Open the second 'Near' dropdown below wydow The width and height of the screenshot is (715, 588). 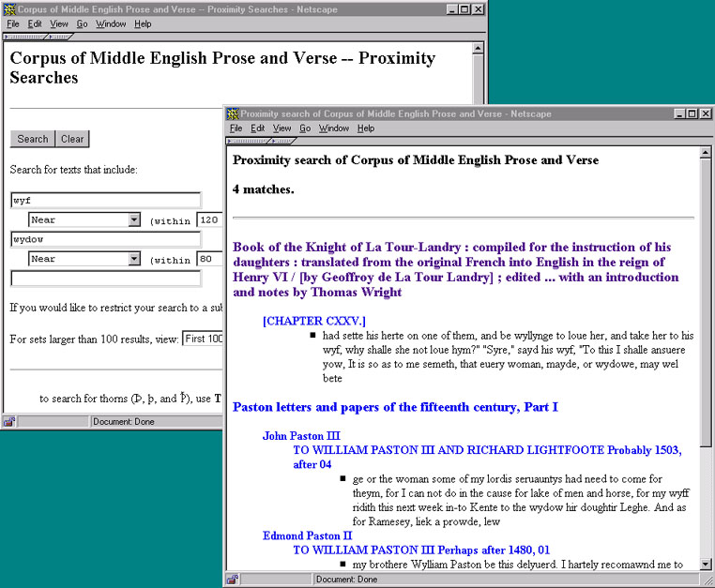[133, 260]
